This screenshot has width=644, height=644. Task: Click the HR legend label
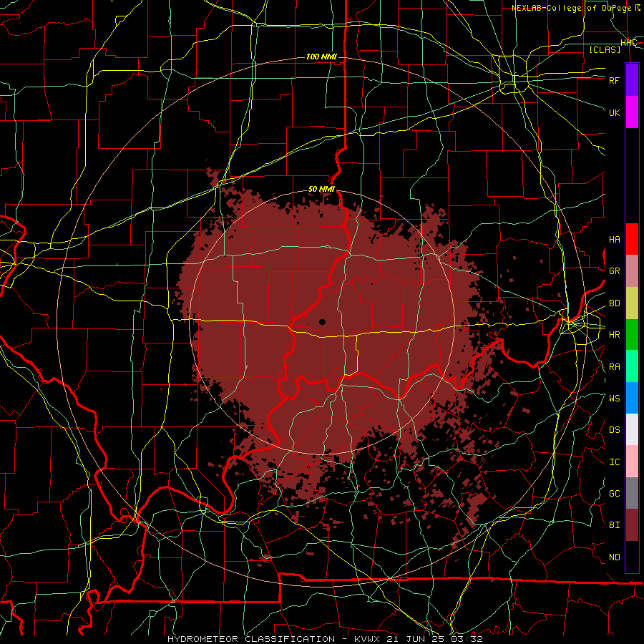615,335
